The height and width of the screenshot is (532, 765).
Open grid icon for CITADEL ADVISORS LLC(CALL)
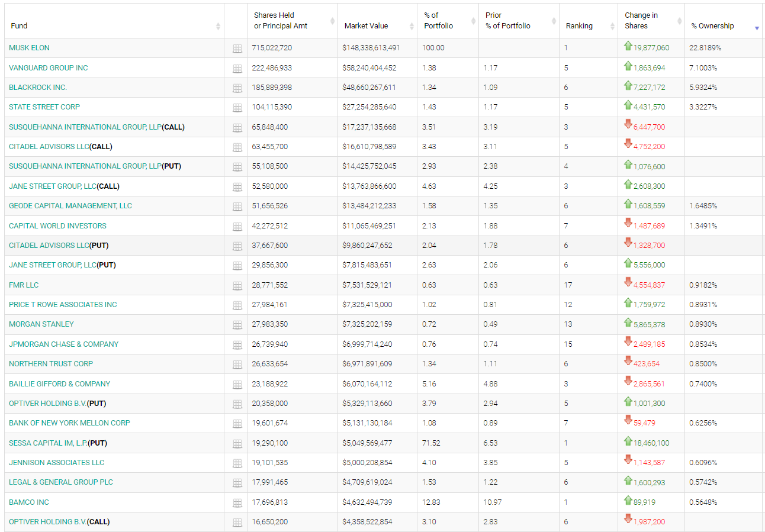[237, 147]
